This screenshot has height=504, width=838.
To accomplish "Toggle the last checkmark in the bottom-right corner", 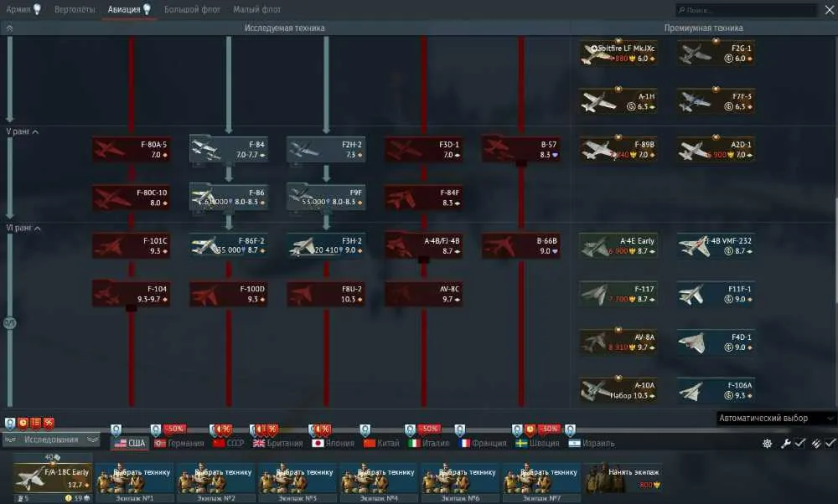I will [830, 443].
